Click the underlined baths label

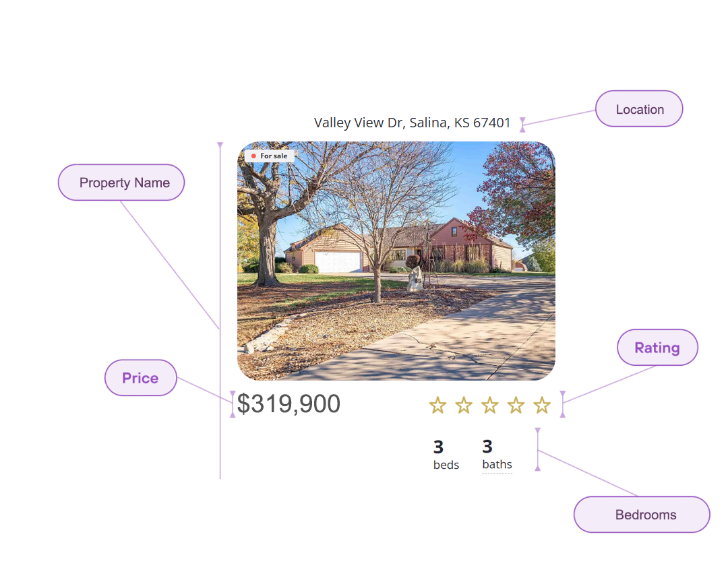coord(497,465)
